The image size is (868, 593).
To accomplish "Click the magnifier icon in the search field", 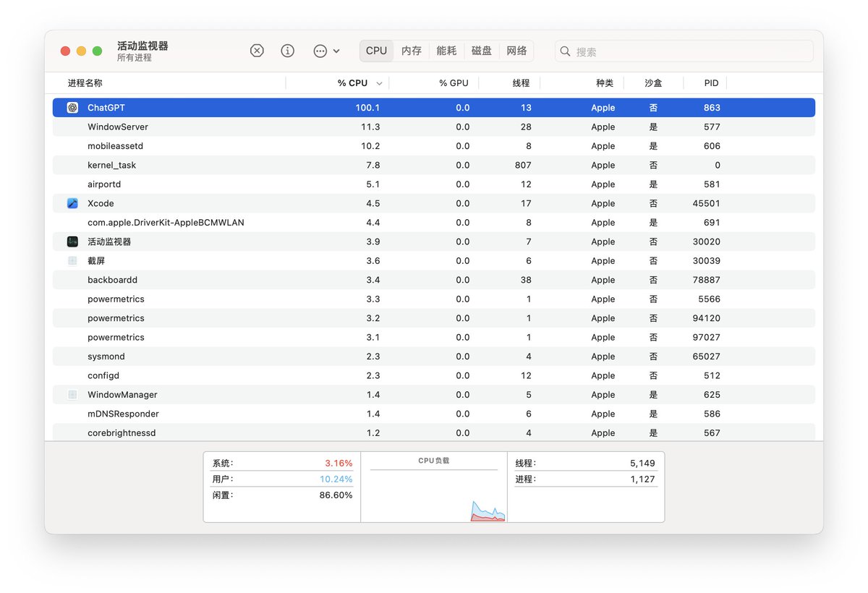I will (x=566, y=51).
